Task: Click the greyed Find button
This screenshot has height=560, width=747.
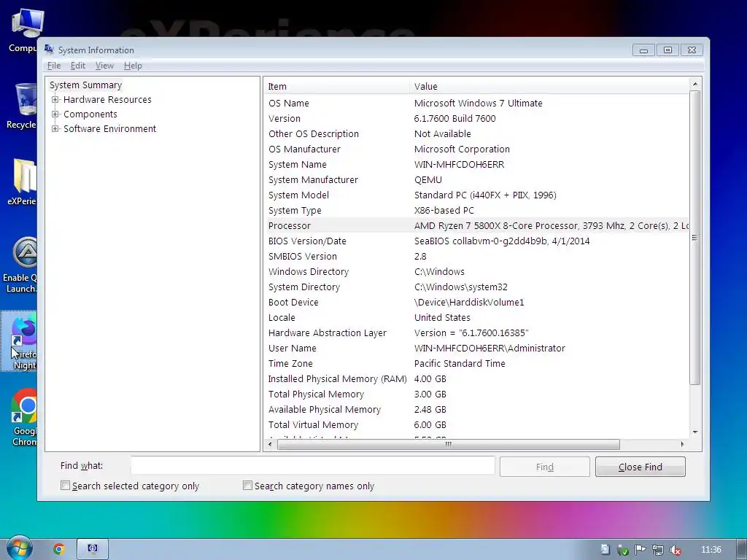Action: click(x=544, y=467)
